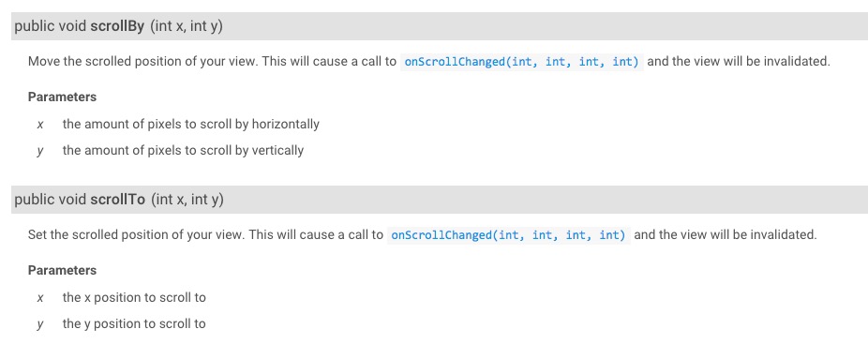Image resolution: width=868 pixels, height=344 pixels.
Task: Click the y parameter name under scrollBy
Action: click(x=40, y=151)
